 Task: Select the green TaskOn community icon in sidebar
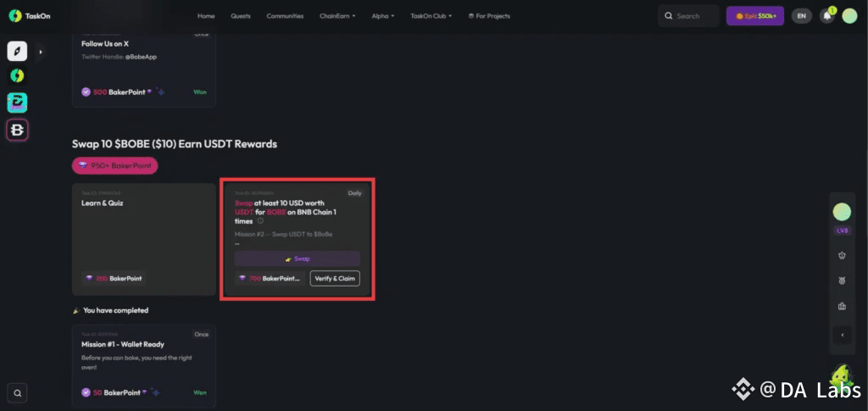pyautogui.click(x=17, y=75)
